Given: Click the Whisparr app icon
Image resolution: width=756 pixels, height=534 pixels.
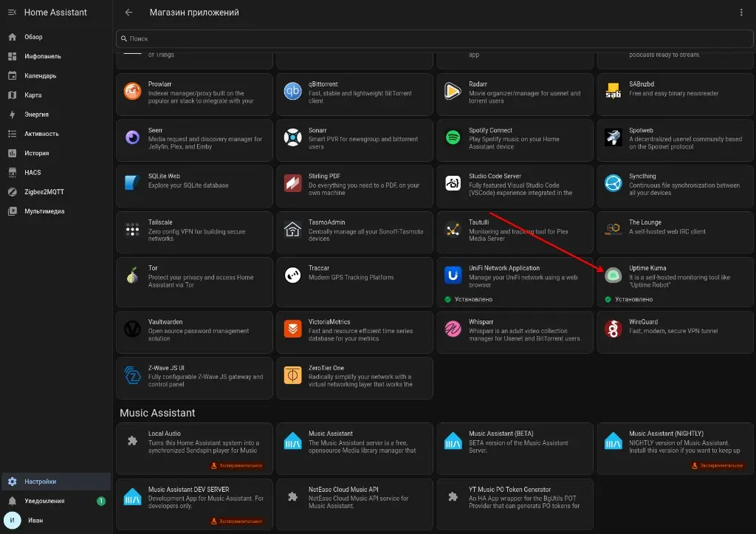Looking at the screenshot, I should coord(453,329).
